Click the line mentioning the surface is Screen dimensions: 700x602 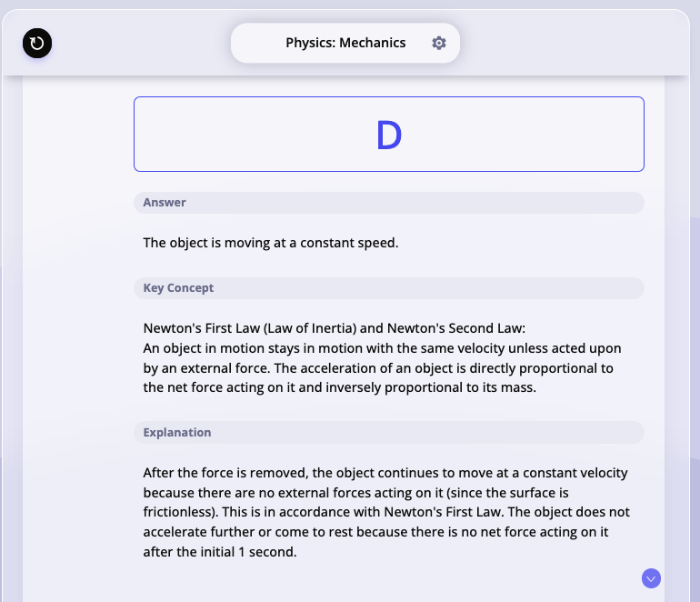pyautogui.click(x=355, y=493)
